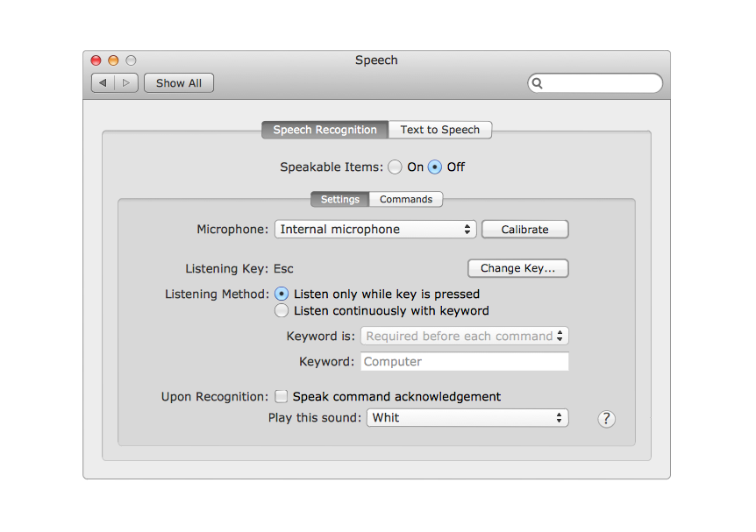Choose Listen only while key is pressed
Image resolution: width=756 pixels, height=532 pixels.
point(282,294)
